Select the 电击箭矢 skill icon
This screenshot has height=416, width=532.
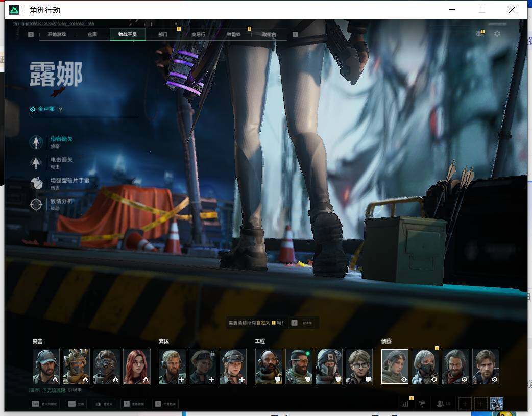pyautogui.click(x=36, y=163)
